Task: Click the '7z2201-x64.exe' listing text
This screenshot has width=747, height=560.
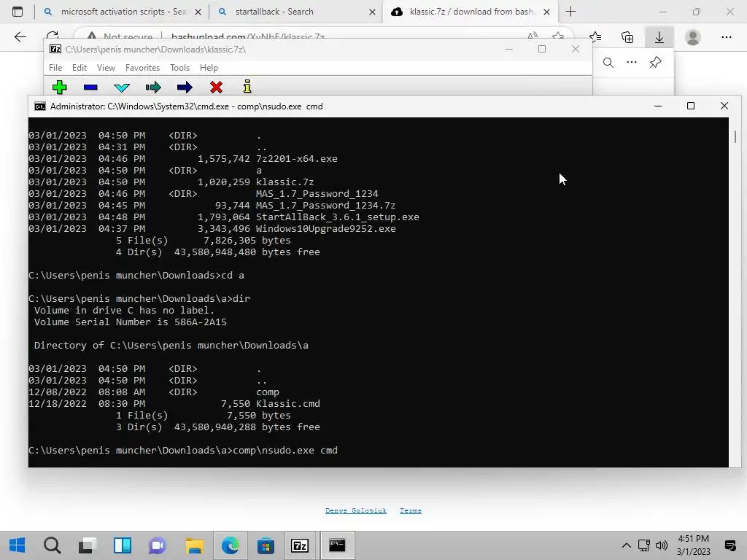Action: [x=296, y=158]
